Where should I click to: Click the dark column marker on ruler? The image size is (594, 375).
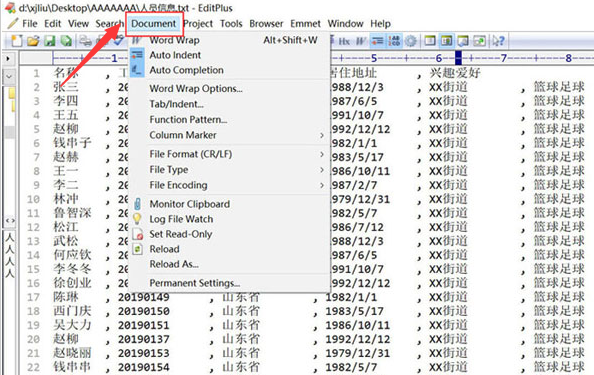click(x=458, y=58)
